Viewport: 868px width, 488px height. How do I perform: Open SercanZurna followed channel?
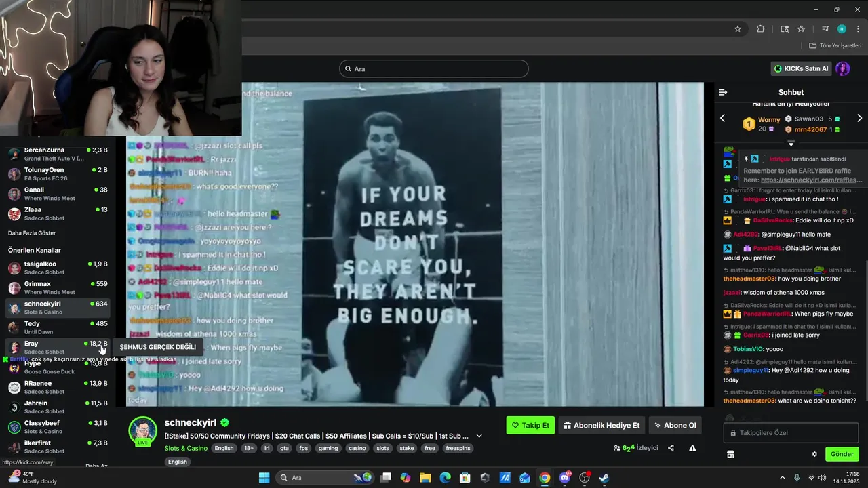[x=58, y=154]
